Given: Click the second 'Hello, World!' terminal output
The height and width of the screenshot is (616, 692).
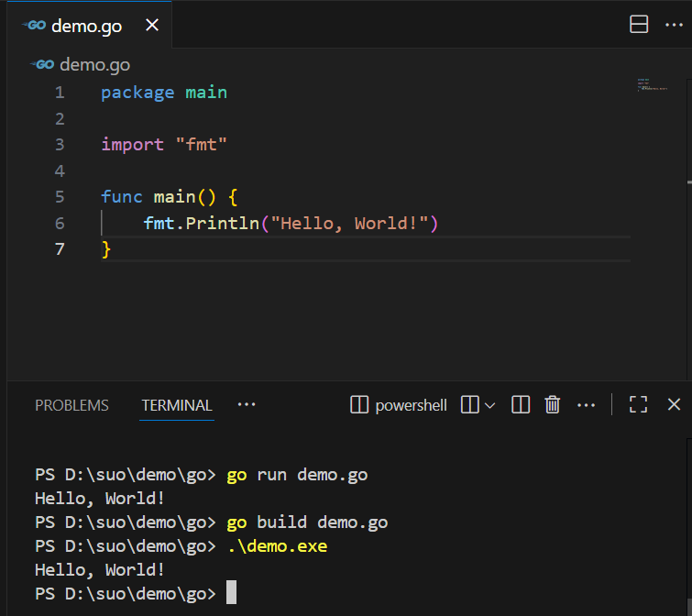Looking at the screenshot, I should 100,570.
